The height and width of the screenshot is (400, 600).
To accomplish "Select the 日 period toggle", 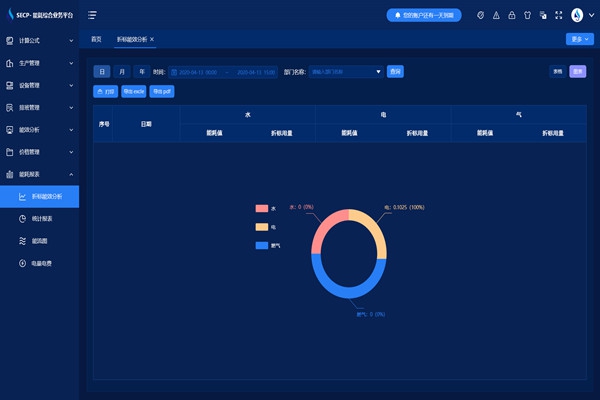I will point(102,72).
